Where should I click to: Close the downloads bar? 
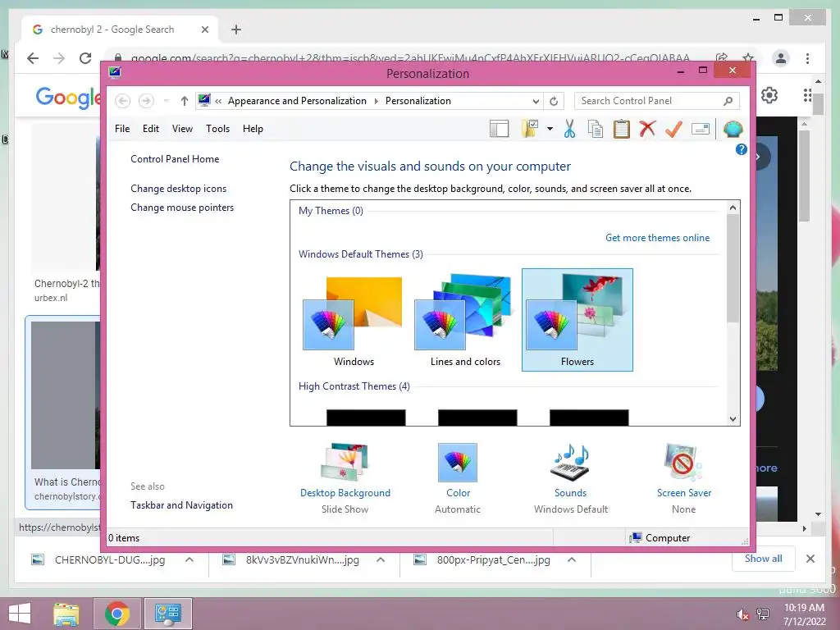[x=810, y=559]
